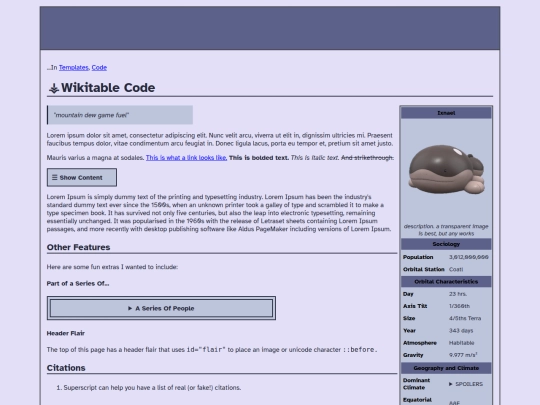Click the Population value 3,612,999,666
The image size is (540, 405).
click(x=469, y=257)
